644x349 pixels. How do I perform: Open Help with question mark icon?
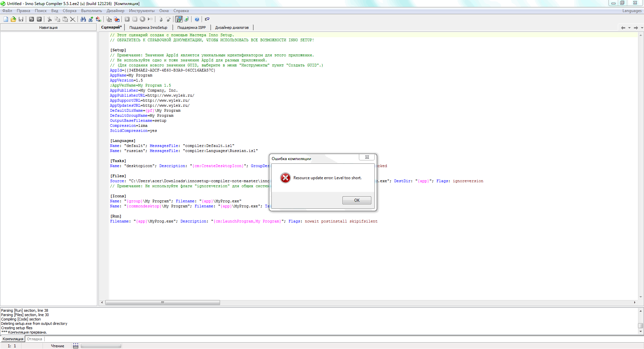[x=197, y=19]
